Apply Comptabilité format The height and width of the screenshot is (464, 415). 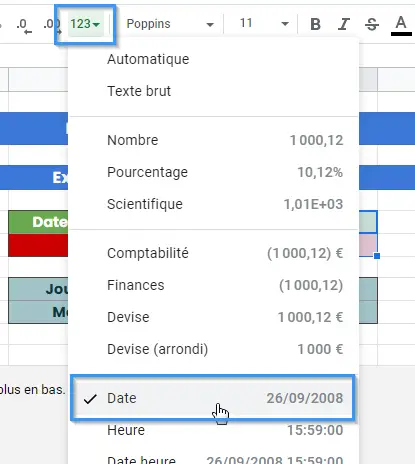click(x=213, y=253)
